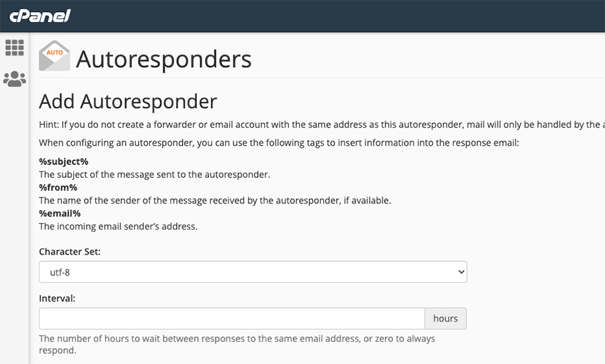
Task: Click "The incoming email sender's address" description
Action: coord(118,226)
